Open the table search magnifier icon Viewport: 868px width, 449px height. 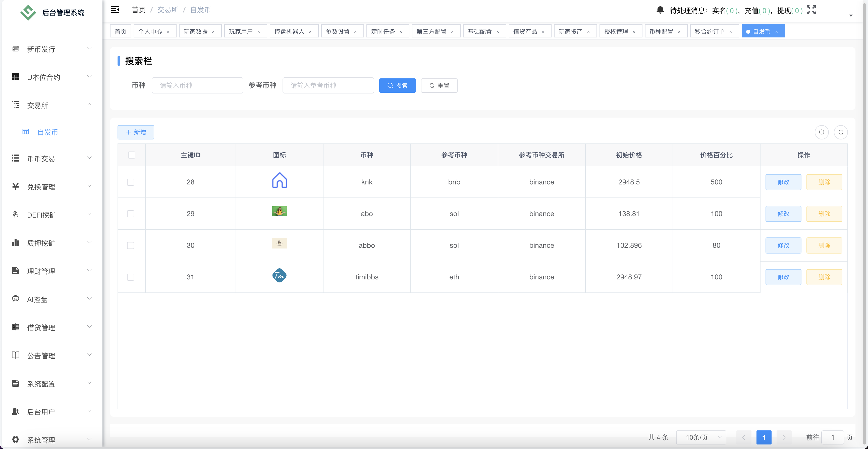click(822, 132)
